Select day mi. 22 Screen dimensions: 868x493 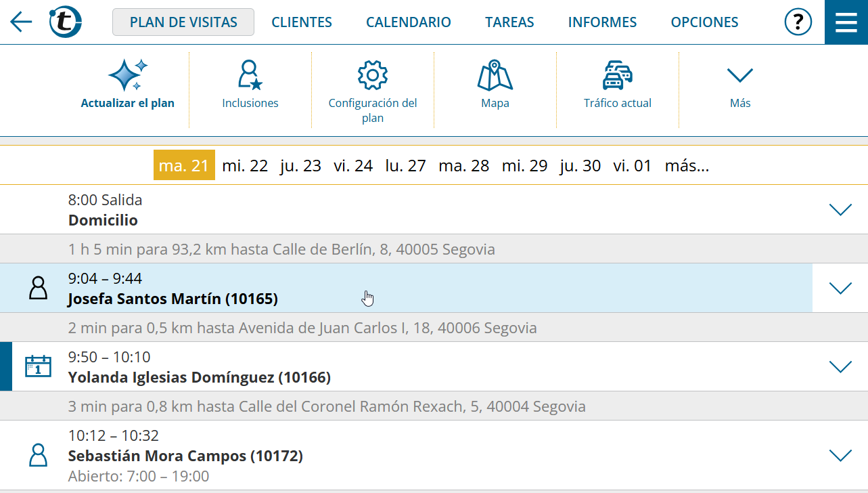coord(245,166)
